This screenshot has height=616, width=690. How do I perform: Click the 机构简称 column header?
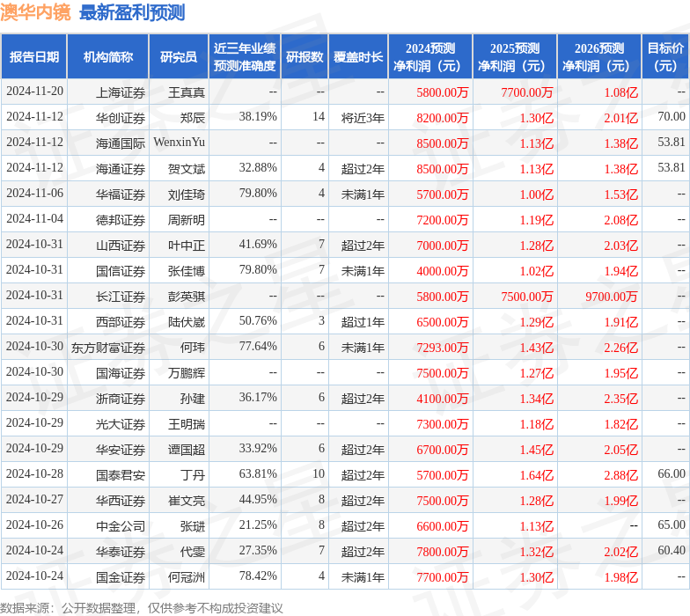[107, 56]
